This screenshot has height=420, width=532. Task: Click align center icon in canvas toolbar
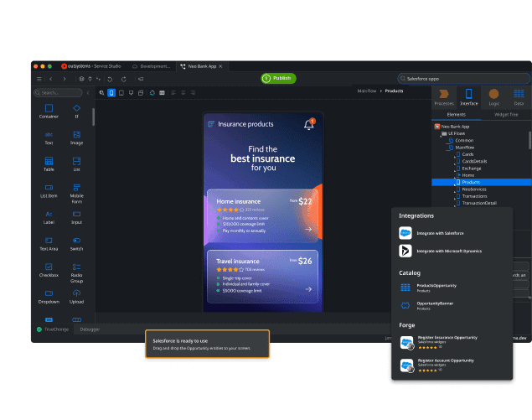tap(183, 93)
